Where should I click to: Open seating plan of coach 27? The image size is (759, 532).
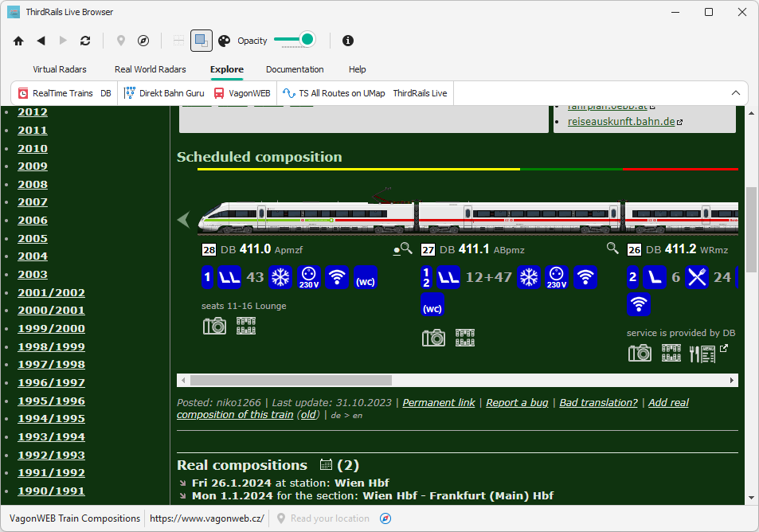click(464, 338)
